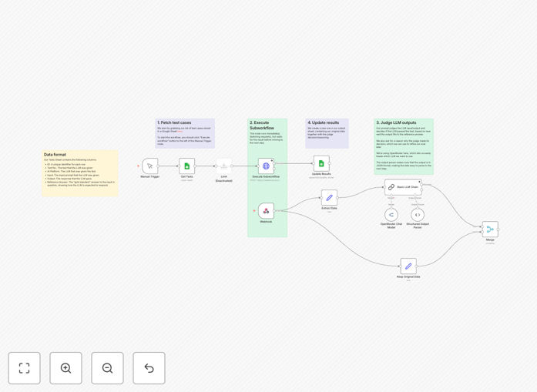537x392 pixels.
Task: Click the '2. Execute Subworkflow' note heading
Action: pyautogui.click(x=262, y=126)
